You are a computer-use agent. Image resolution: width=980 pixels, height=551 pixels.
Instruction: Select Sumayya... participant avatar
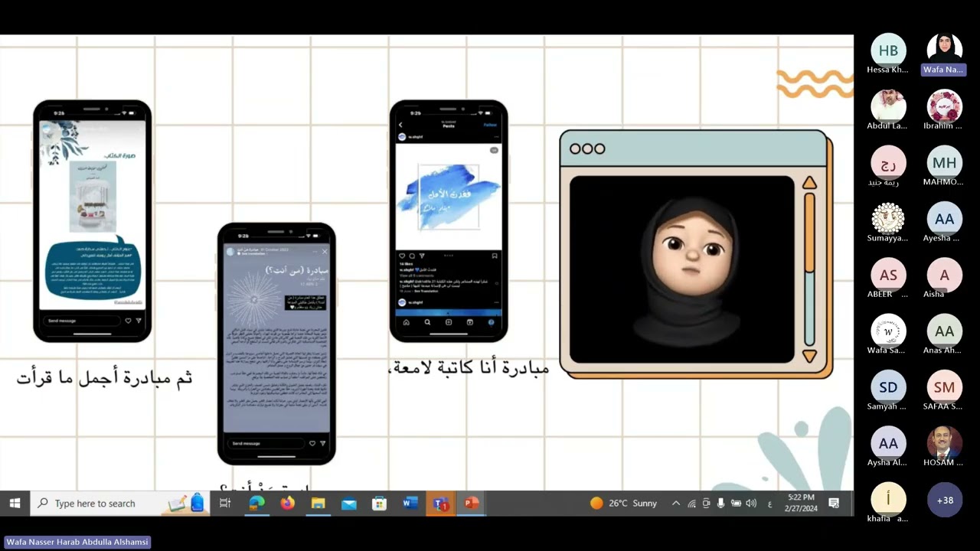click(888, 219)
